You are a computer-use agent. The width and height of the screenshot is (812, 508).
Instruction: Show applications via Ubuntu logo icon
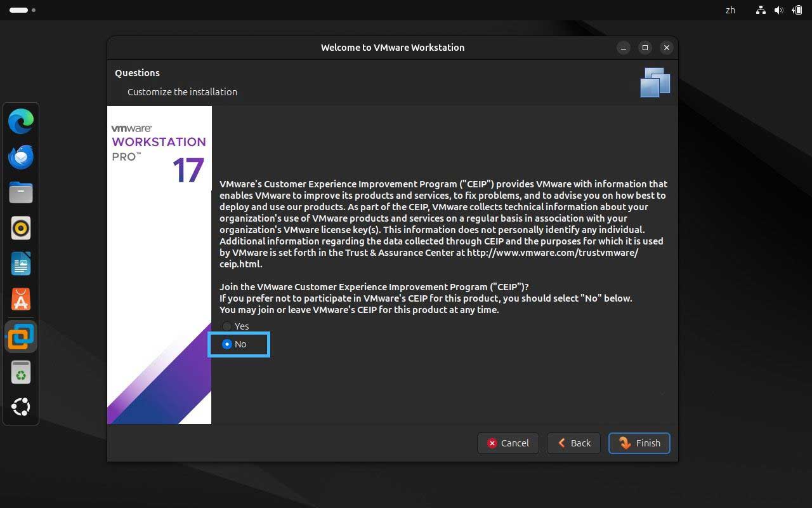[x=21, y=407]
